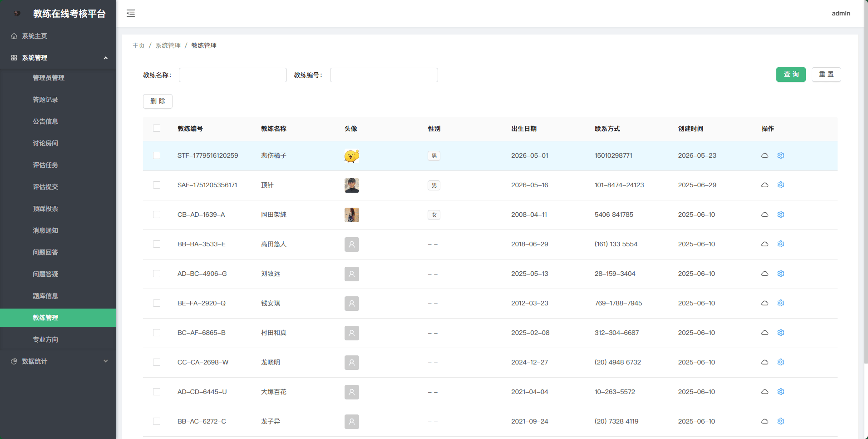Click the green 查询 button
The height and width of the screenshot is (439, 868).
tap(791, 75)
